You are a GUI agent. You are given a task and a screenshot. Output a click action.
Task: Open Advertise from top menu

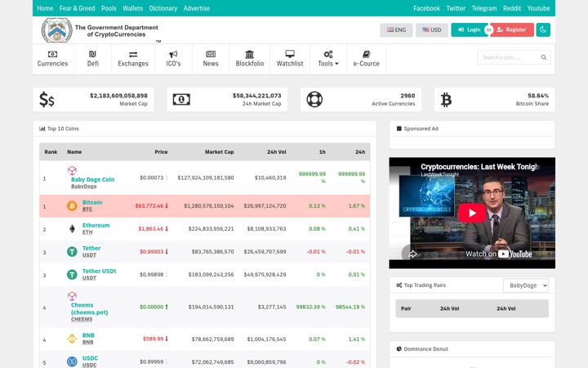coord(197,8)
